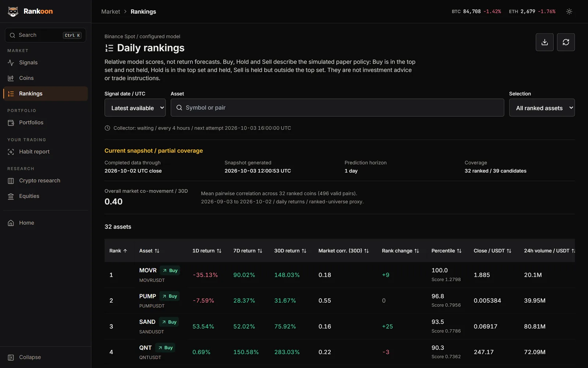Click SAND rank change value +25
Image resolution: width=588 pixels, height=368 pixels.
coord(387,326)
